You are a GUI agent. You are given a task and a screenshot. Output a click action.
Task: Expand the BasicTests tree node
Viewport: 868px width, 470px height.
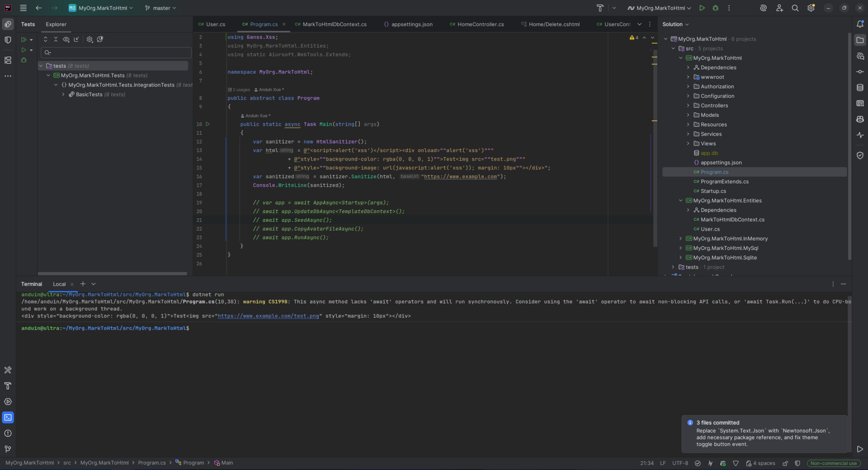[x=63, y=95]
